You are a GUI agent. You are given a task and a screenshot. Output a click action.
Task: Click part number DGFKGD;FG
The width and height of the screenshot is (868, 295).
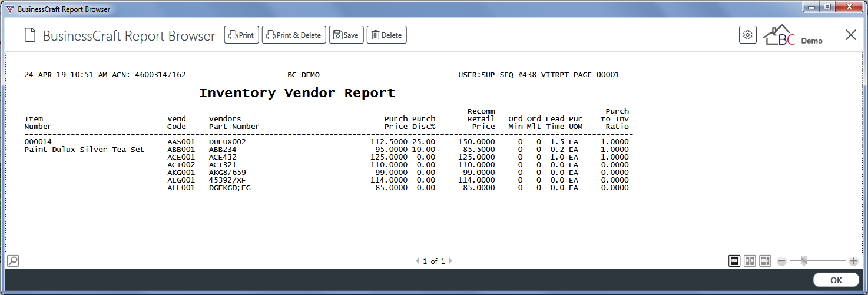pos(230,188)
